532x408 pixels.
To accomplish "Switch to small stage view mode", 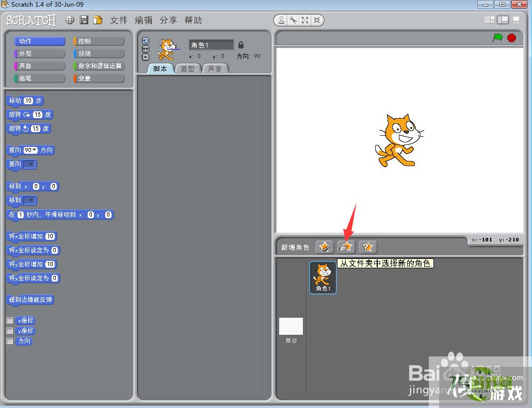I will 490,20.
